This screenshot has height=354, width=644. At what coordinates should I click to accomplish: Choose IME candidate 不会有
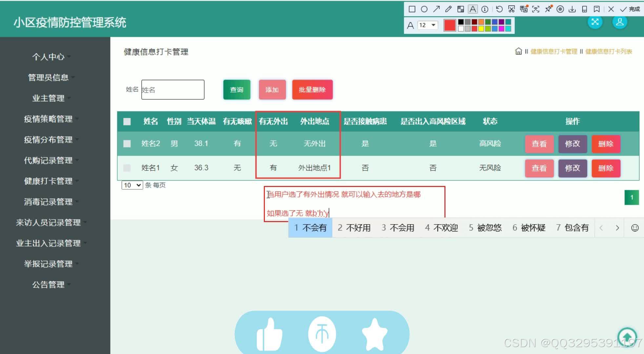[x=310, y=228]
